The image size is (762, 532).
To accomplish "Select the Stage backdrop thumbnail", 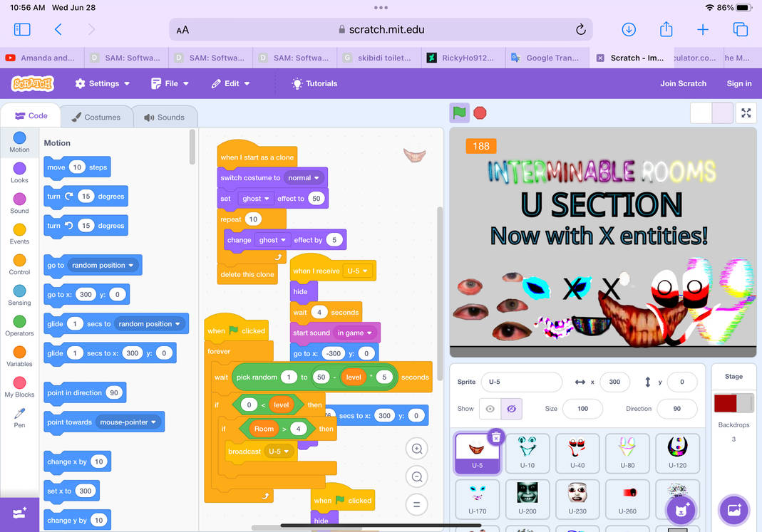I will [x=733, y=403].
